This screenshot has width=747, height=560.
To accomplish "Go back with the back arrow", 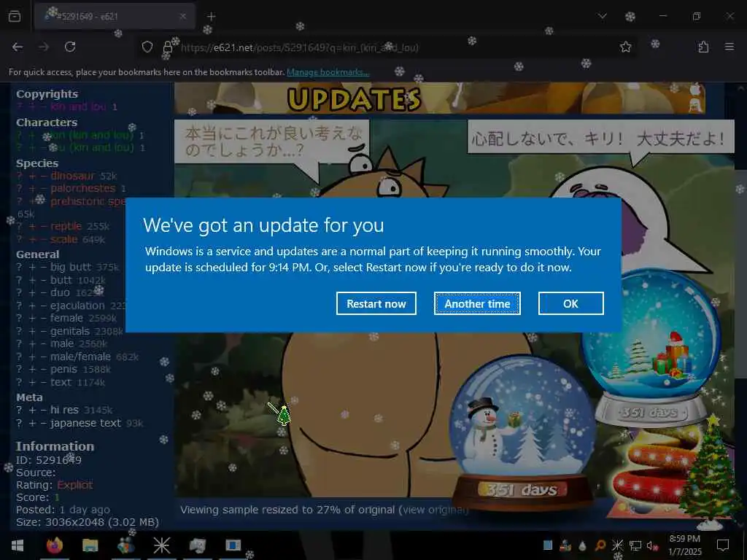I will point(18,47).
